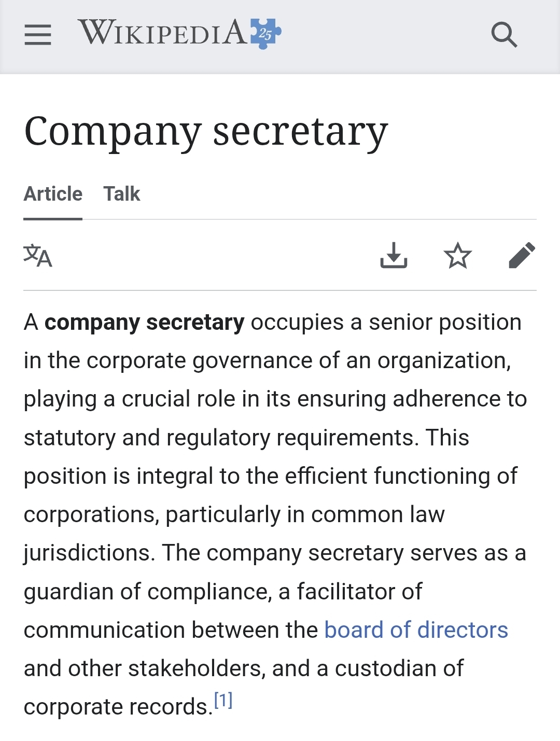This screenshot has height=741, width=560.
Task: Open search with the magnifier icon
Action: tap(503, 35)
